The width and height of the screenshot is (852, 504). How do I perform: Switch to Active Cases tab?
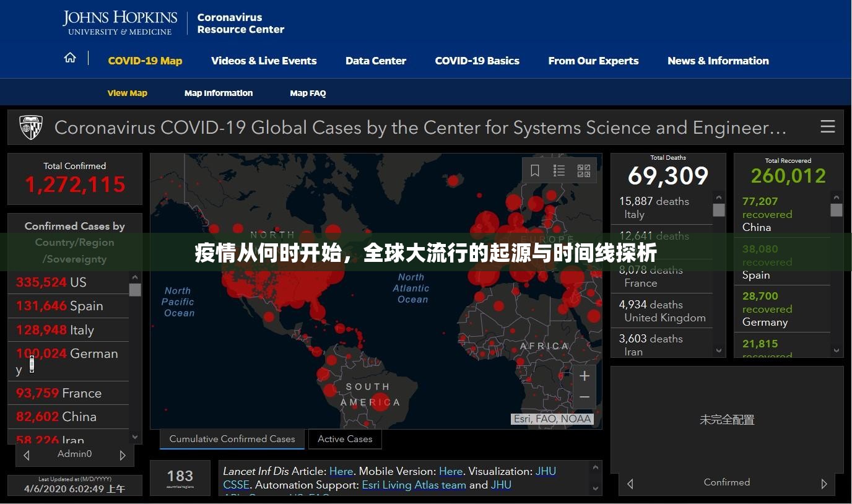click(x=345, y=439)
